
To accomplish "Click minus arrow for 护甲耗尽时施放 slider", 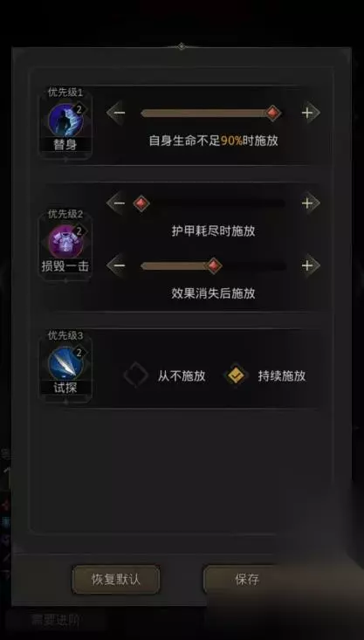I will pyautogui.click(x=116, y=203).
